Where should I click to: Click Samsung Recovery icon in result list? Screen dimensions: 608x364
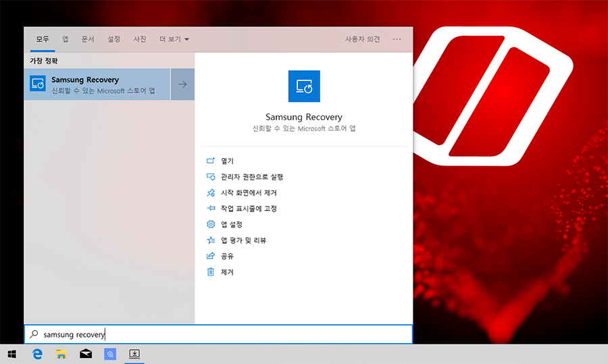point(38,84)
